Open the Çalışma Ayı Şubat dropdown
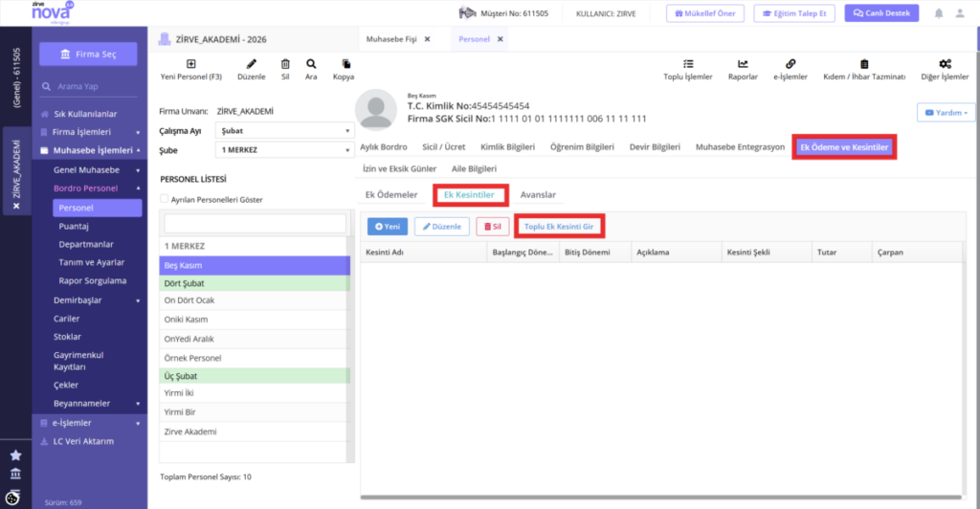This screenshot has width=980, height=509. [284, 130]
